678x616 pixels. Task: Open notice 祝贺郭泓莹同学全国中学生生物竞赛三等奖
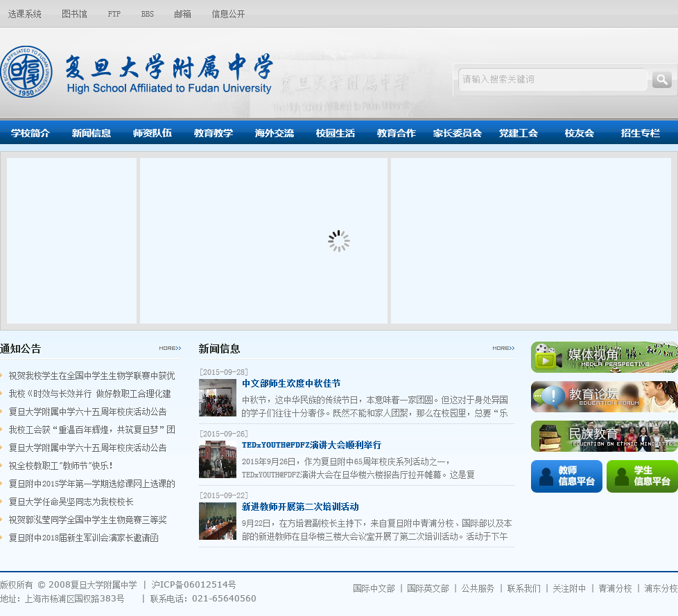point(87,520)
